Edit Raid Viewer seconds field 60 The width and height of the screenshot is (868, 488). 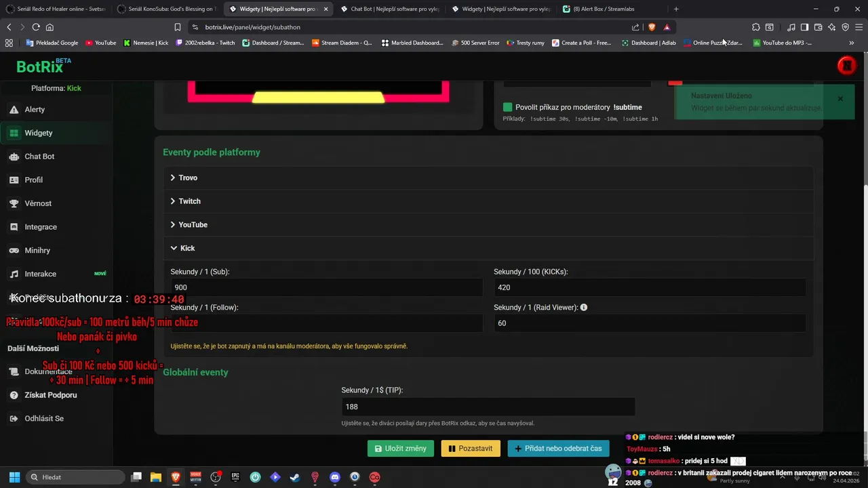(x=649, y=323)
